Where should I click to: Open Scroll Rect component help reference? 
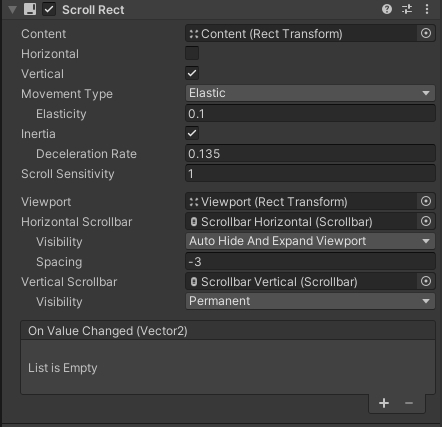(x=387, y=9)
